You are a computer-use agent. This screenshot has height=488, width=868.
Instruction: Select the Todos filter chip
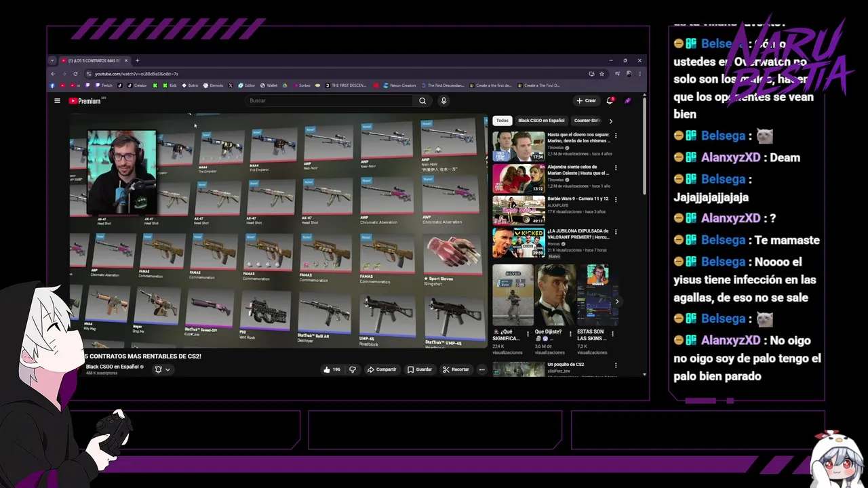(502, 121)
